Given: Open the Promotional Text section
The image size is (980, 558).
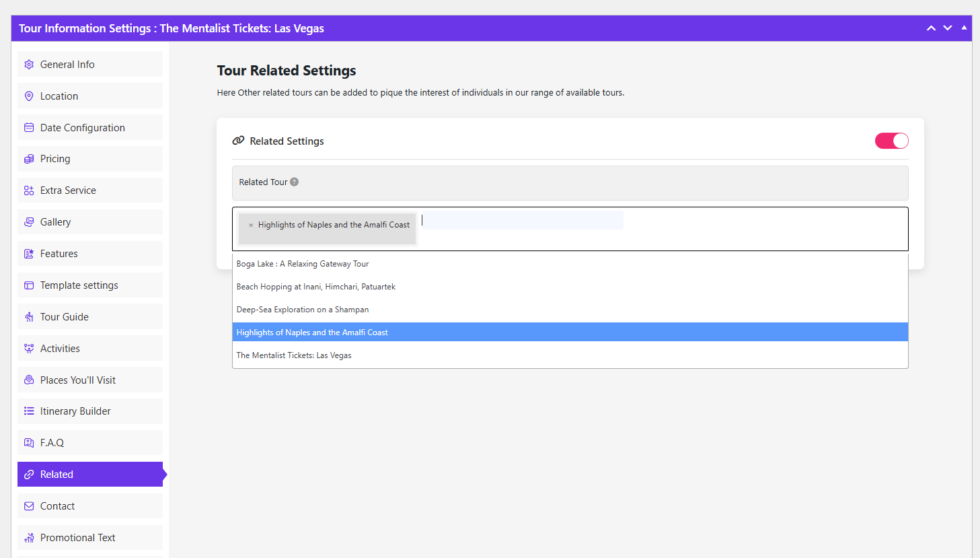Looking at the screenshot, I should click(x=77, y=538).
